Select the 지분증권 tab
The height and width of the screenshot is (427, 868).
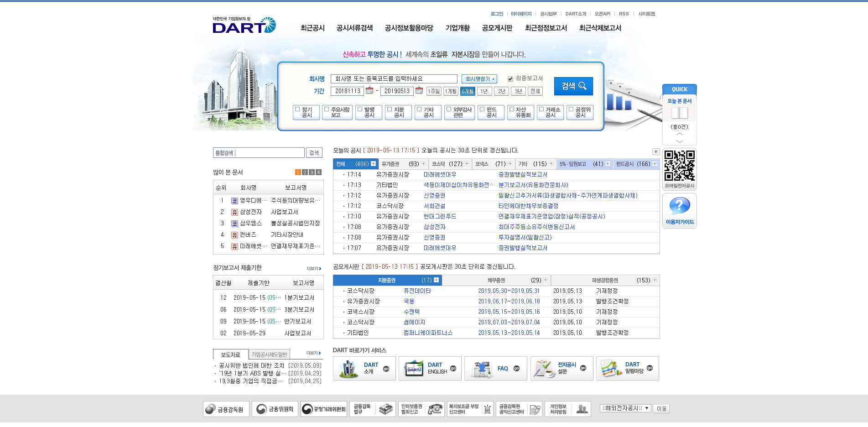pyautogui.click(x=387, y=280)
